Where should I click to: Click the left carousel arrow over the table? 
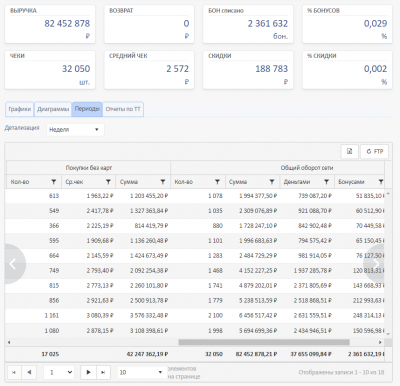tap(13, 264)
